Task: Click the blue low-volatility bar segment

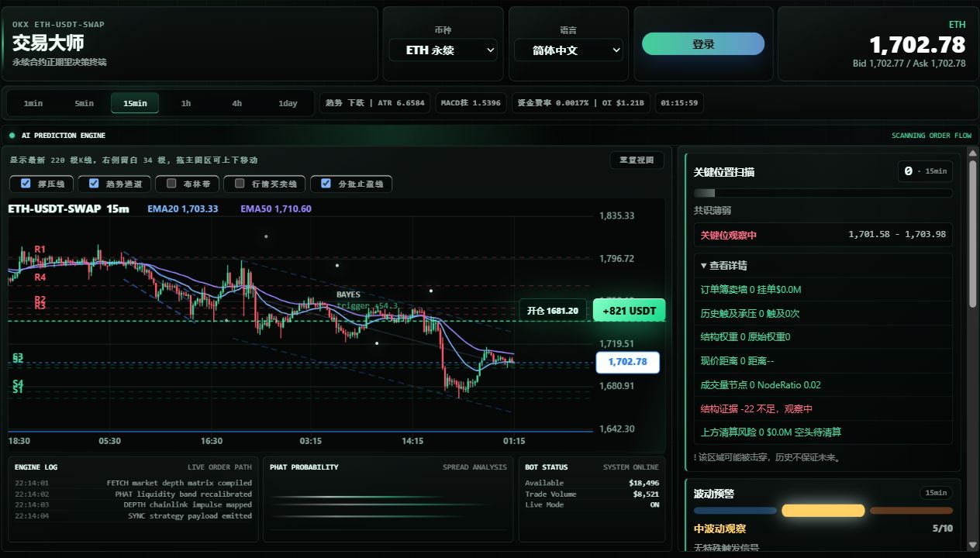Action: 735,511
